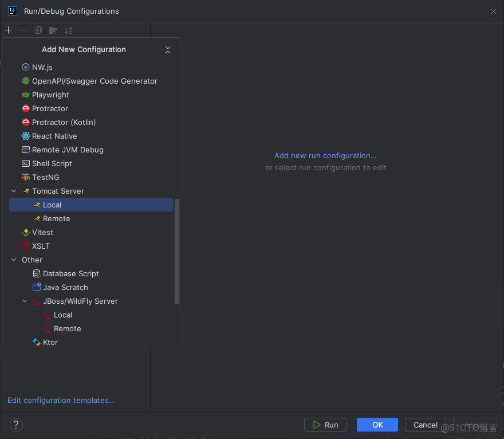
Task: Click the JBoss/WildFly Server icon
Action: point(37,301)
